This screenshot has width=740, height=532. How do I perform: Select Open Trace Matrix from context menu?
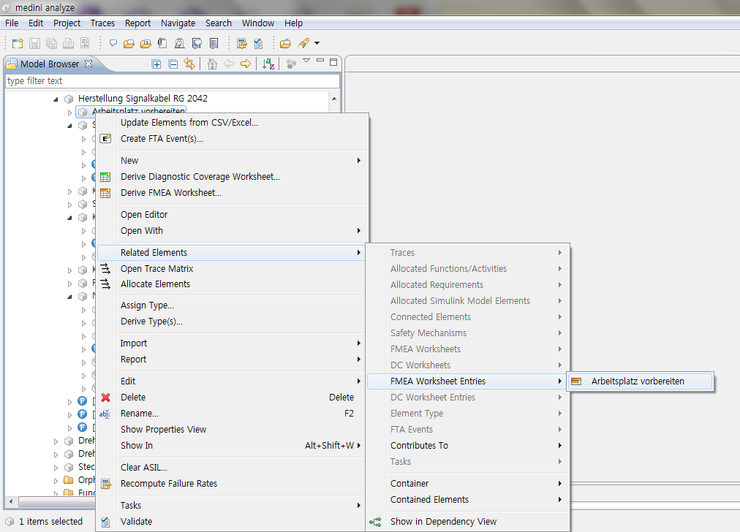coord(156,268)
